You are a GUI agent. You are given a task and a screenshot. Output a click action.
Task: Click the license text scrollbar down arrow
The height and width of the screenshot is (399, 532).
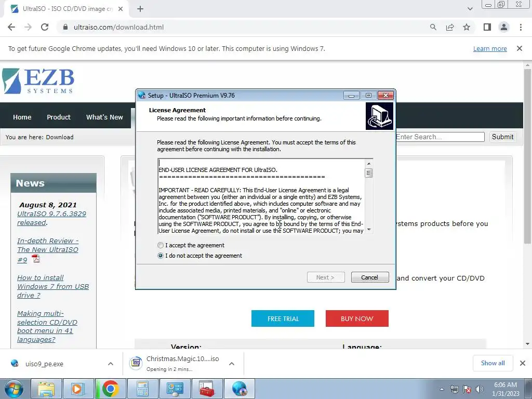tap(369, 230)
